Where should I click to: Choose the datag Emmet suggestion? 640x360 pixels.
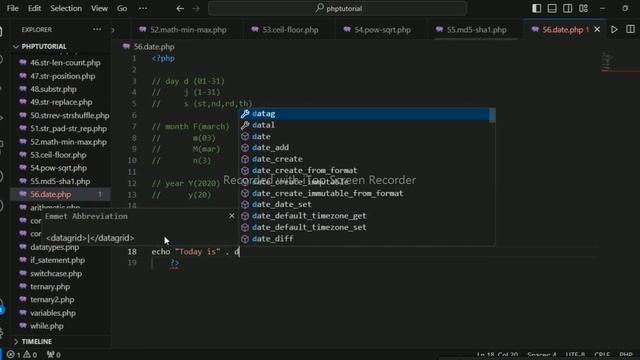(364, 114)
